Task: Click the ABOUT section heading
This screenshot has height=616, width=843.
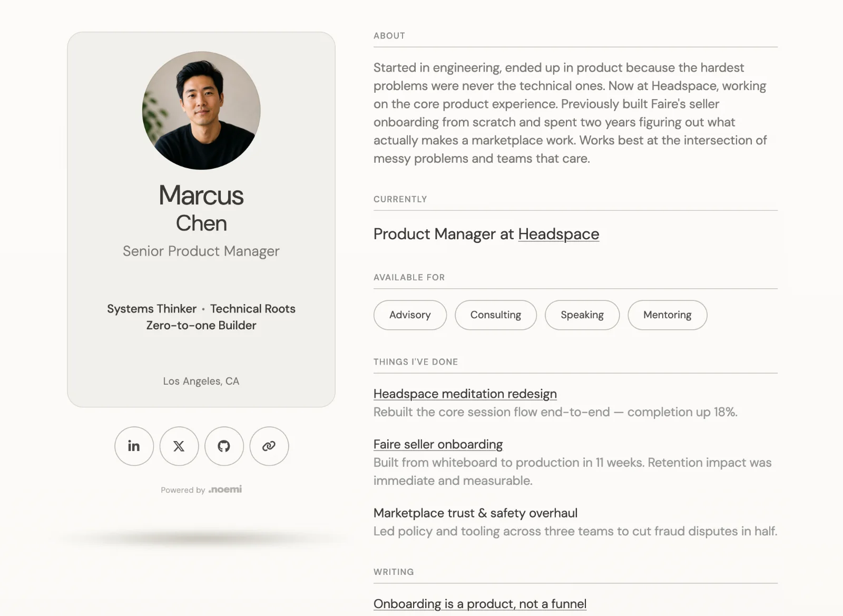Action: 389,36
